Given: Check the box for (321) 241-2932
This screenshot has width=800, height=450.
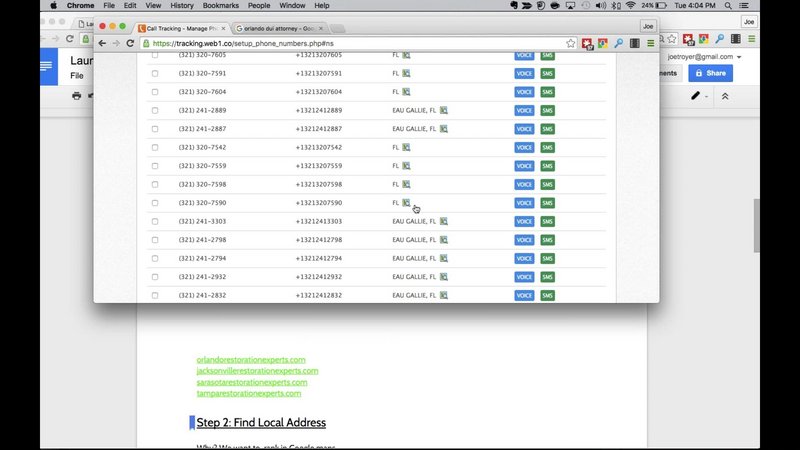Looking at the screenshot, I should 155,277.
